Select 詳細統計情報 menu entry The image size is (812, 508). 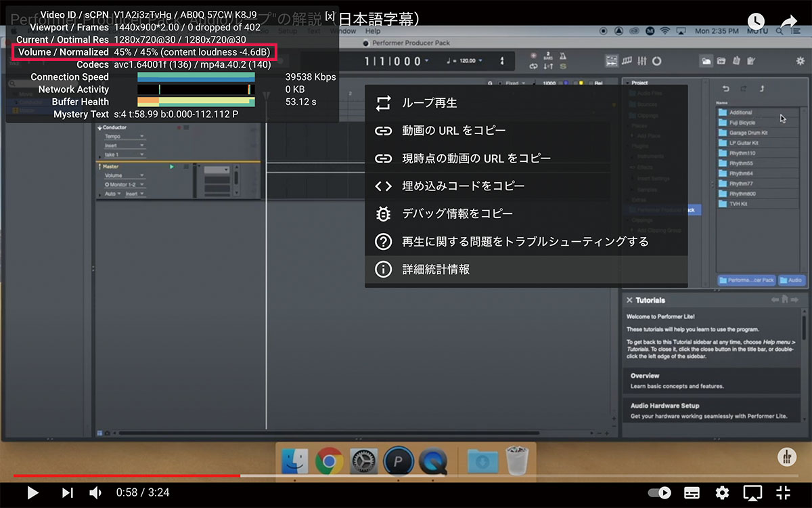click(526, 269)
